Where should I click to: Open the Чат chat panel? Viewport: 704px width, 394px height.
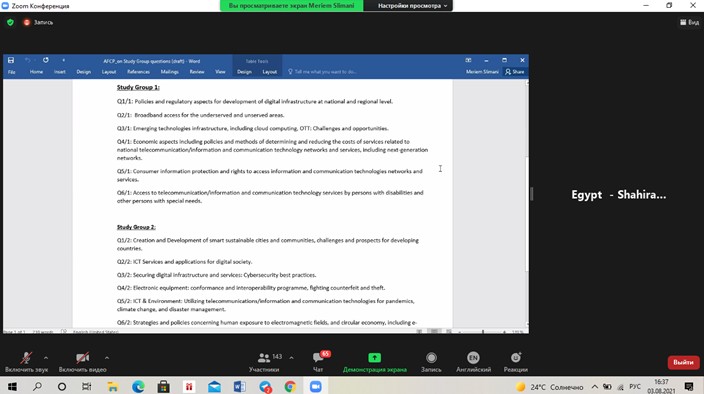coord(318,362)
